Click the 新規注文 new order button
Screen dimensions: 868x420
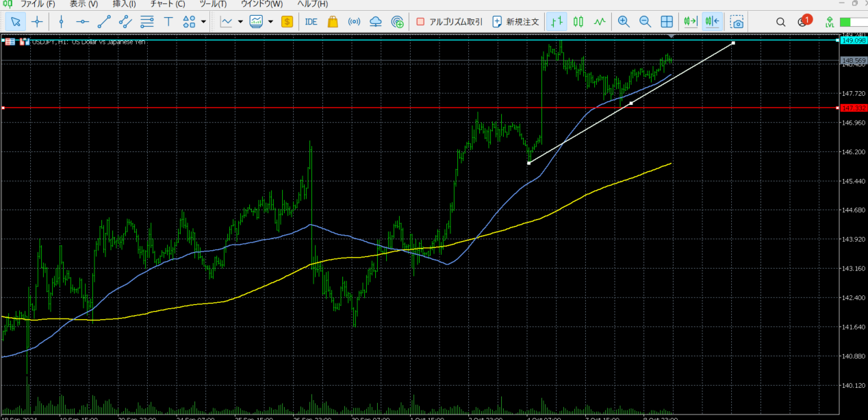click(x=515, y=21)
